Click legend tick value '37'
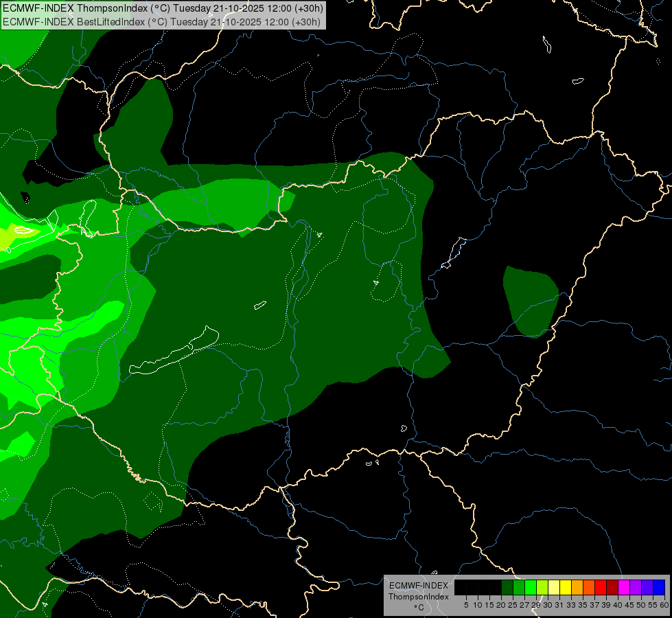The image size is (672, 618). point(594,605)
